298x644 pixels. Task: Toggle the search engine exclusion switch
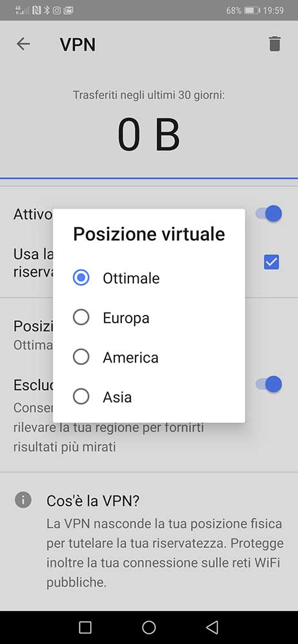coord(269,384)
